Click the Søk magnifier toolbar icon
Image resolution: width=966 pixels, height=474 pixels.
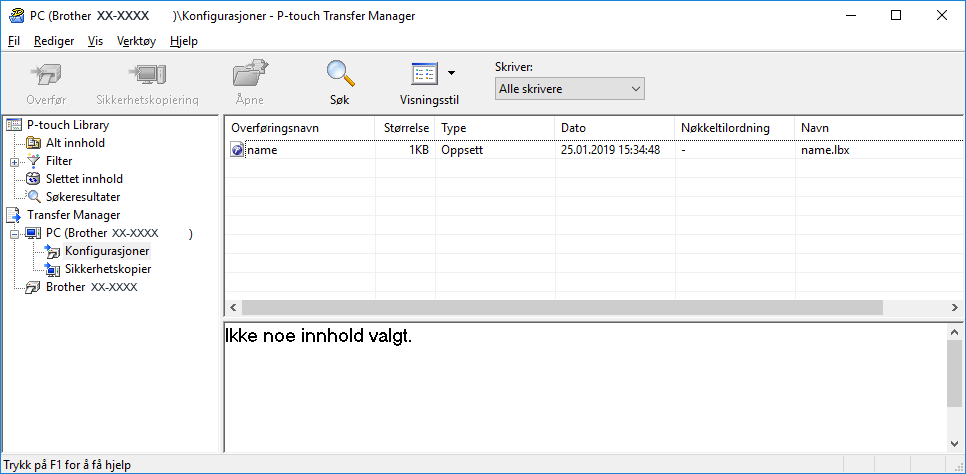pos(340,75)
